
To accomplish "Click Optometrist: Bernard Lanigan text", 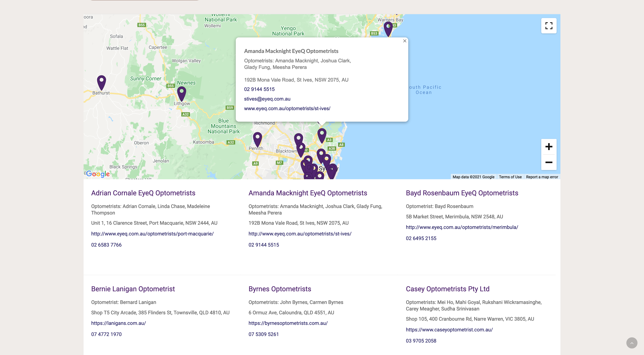I will [123, 302].
